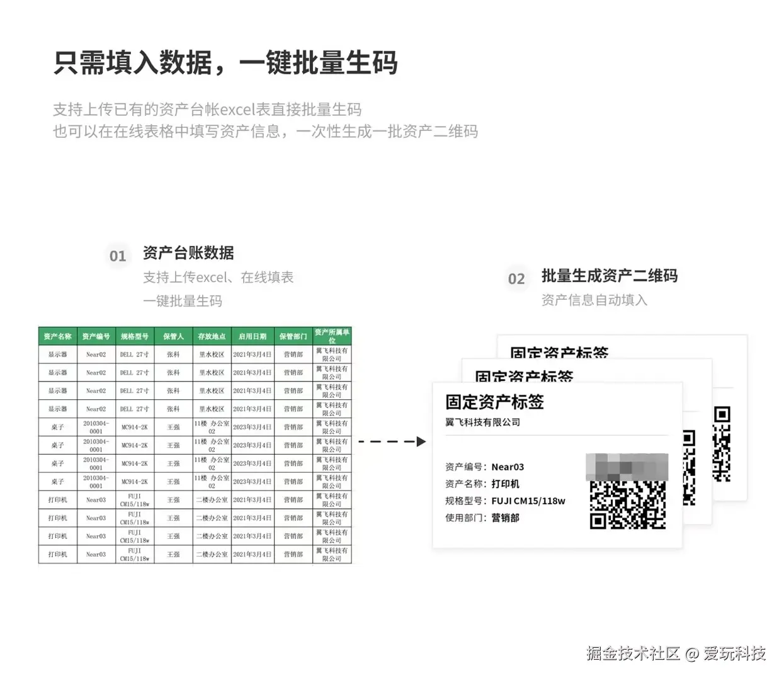Viewport: 784px width, 680px height.
Task: Select the 启用日期 column header
Action: (253, 336)
